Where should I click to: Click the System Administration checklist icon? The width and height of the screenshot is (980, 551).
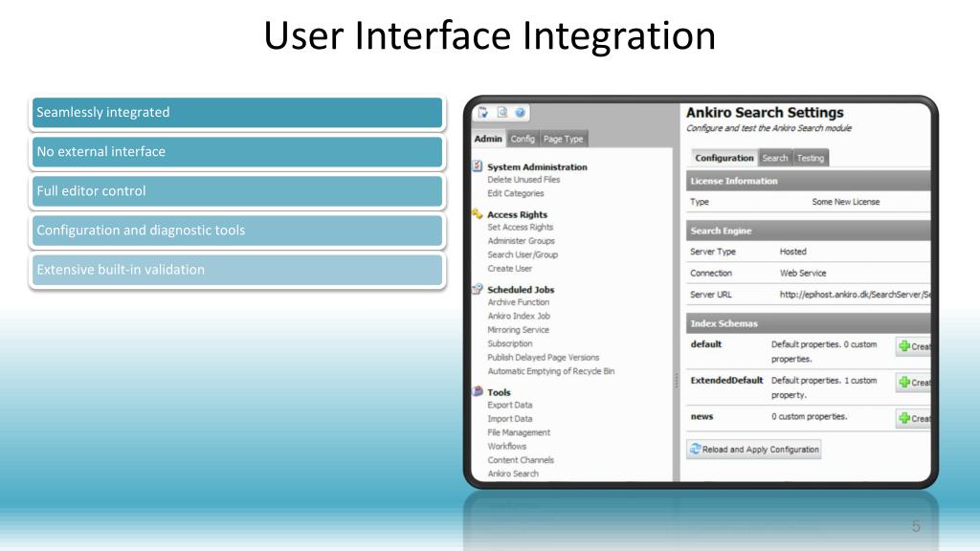tap(477, 166)
